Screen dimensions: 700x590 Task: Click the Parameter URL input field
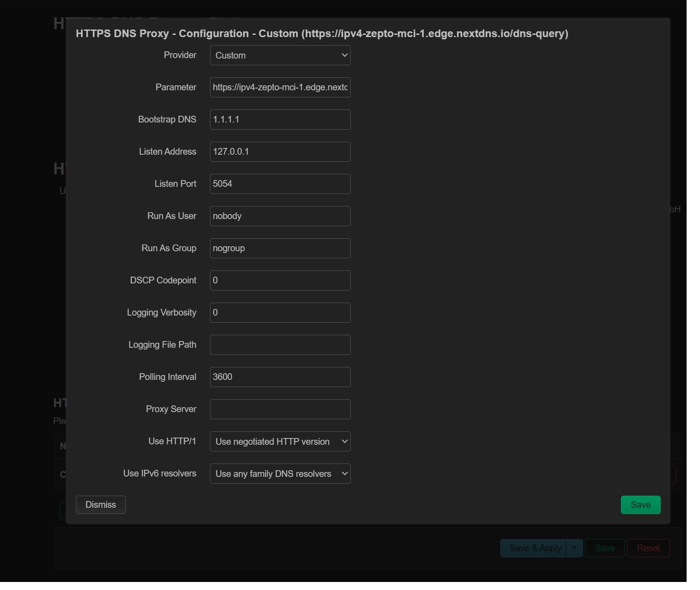[280, 88]
